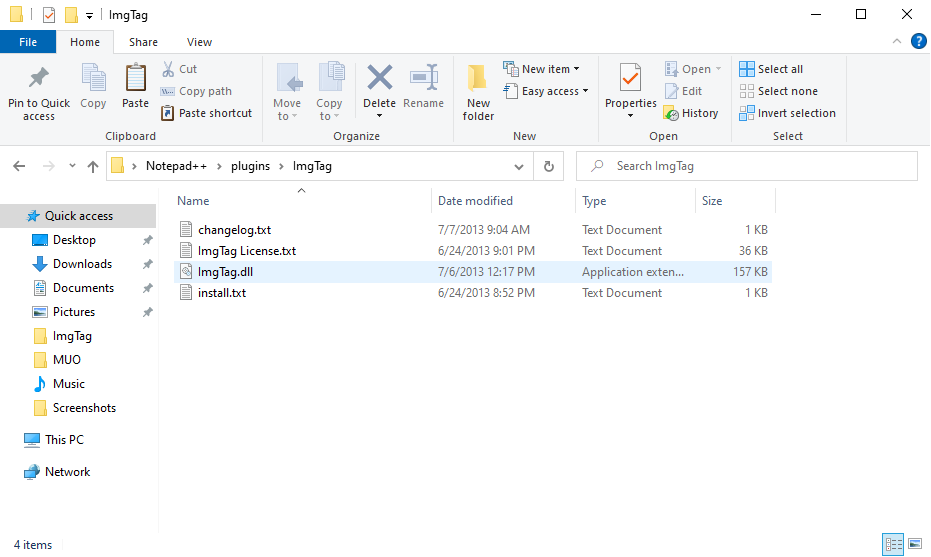Select the Home ribbon tab

(85, 42)
